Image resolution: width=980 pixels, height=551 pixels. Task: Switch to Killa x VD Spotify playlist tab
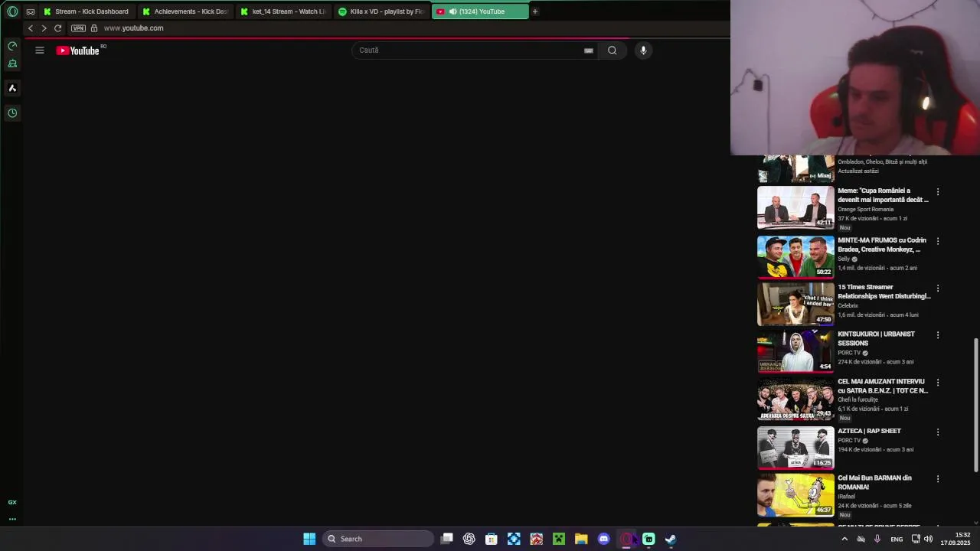point(381,11)
